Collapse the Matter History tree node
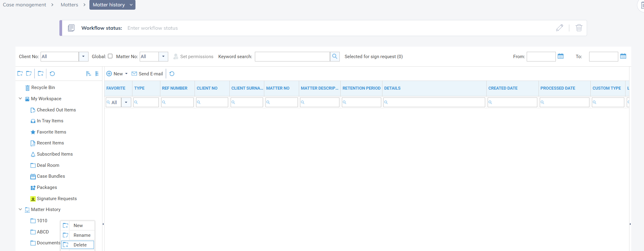The image size is (644, 251). click(x=20, y=209)
